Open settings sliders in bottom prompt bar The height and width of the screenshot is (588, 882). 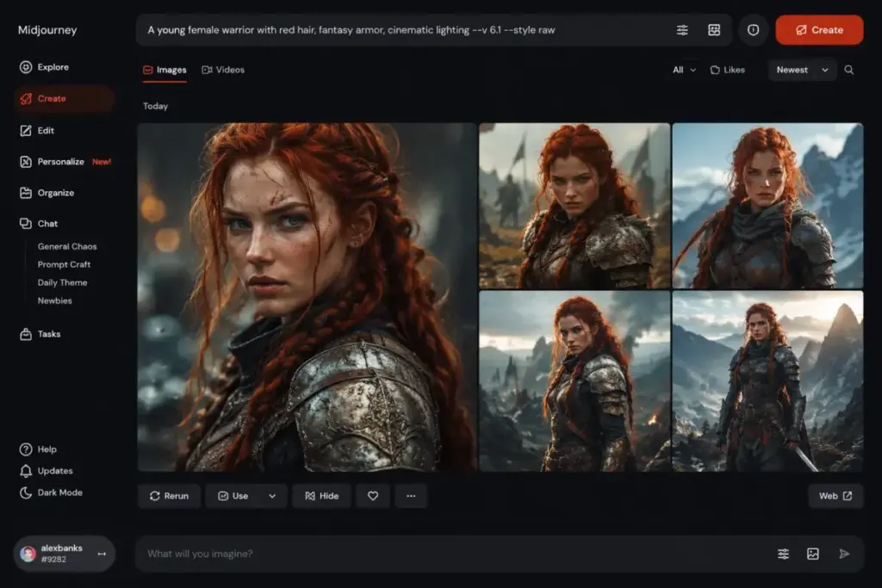(783, 554)
